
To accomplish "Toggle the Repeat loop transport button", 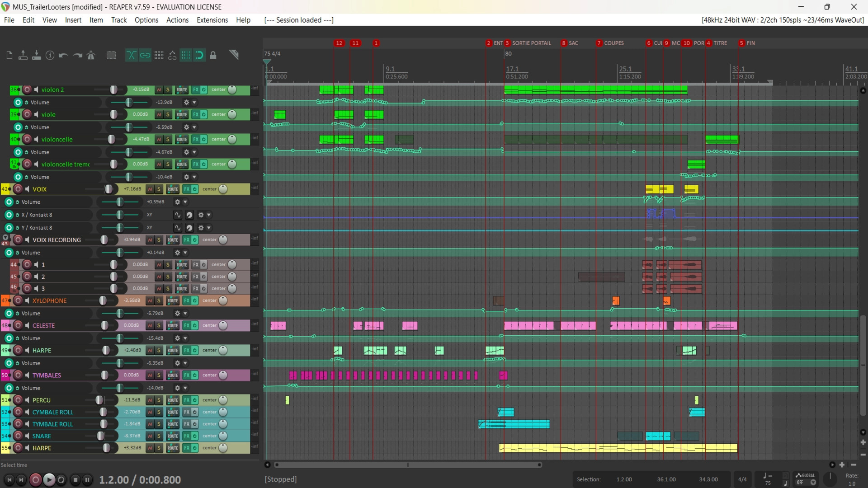I will click(x=61, y=480).
